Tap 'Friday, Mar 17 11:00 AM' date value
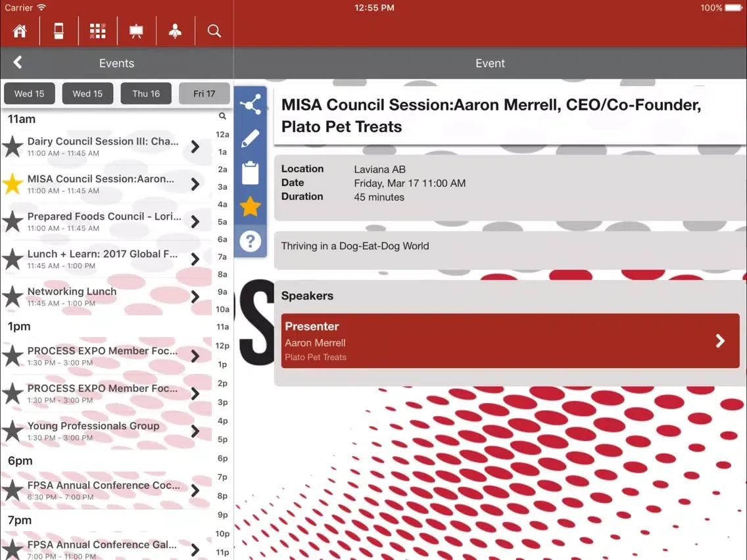This screenshot has height=560, width=747. (x=410, y=183)
